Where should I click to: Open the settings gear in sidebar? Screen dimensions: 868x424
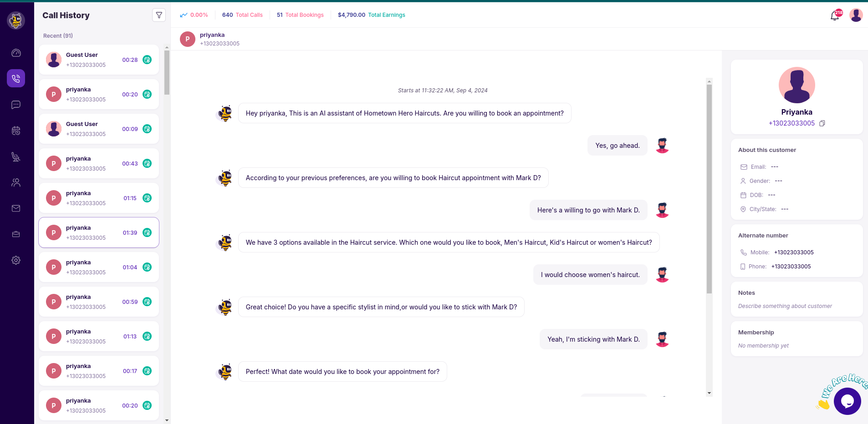coord(16,260)
